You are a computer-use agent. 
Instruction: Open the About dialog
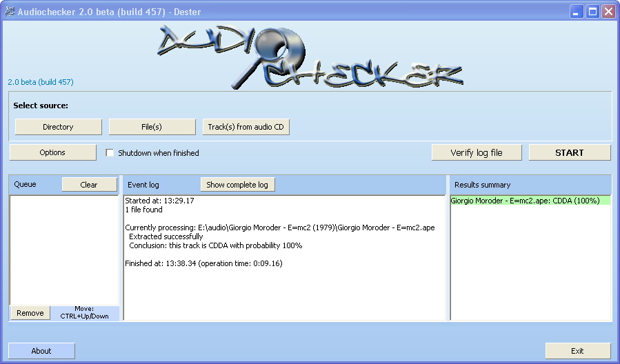[41, 351]
